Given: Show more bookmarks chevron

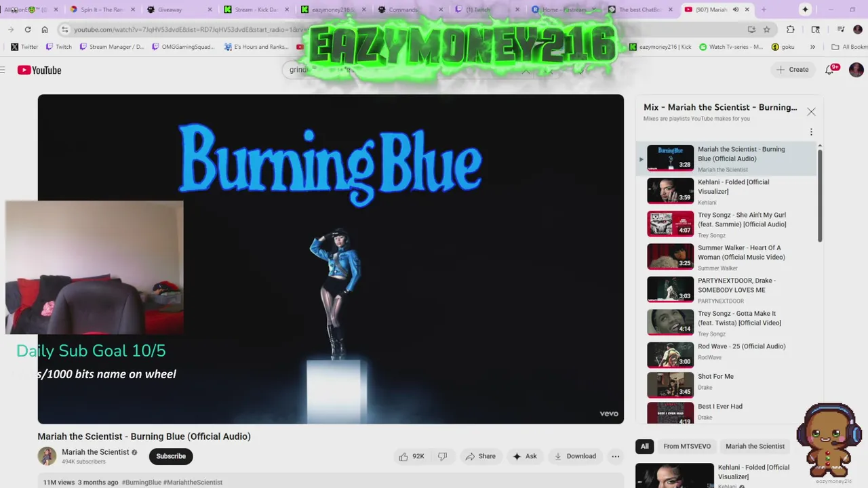Looking at the screenshot, I should (812, 47).
